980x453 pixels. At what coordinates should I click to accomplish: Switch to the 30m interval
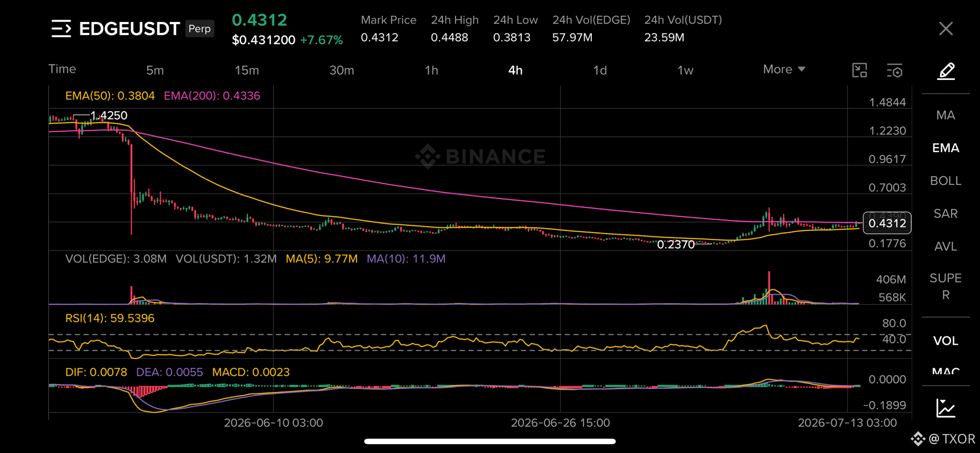(342, 70)
